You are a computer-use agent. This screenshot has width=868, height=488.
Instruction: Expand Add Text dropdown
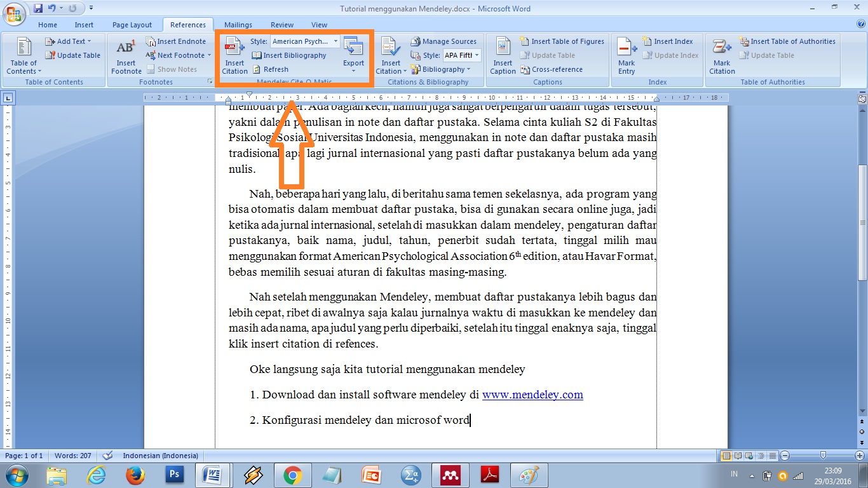(x=68, y=41)
